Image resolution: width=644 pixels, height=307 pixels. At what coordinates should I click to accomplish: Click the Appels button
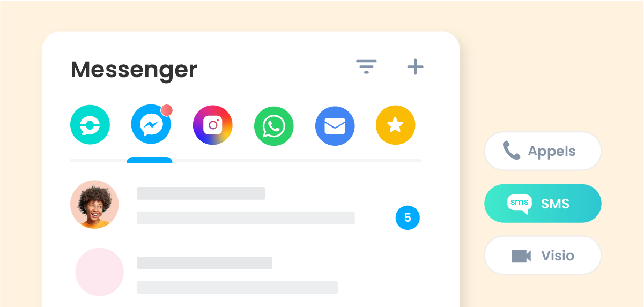click(543, 151)
